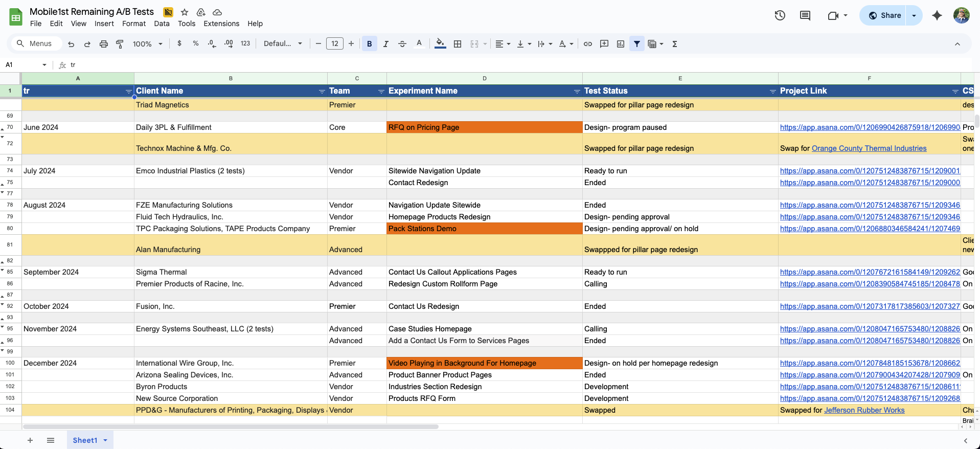980x449 pixels.
Task: Open Orange County Thermal Industries link
Action: (869, 148)
